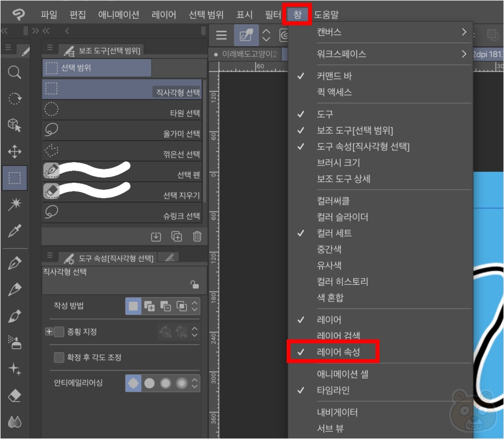Open the 레이어 menu in menu bar
Screen dimensions: 504x439
(164, 15)
